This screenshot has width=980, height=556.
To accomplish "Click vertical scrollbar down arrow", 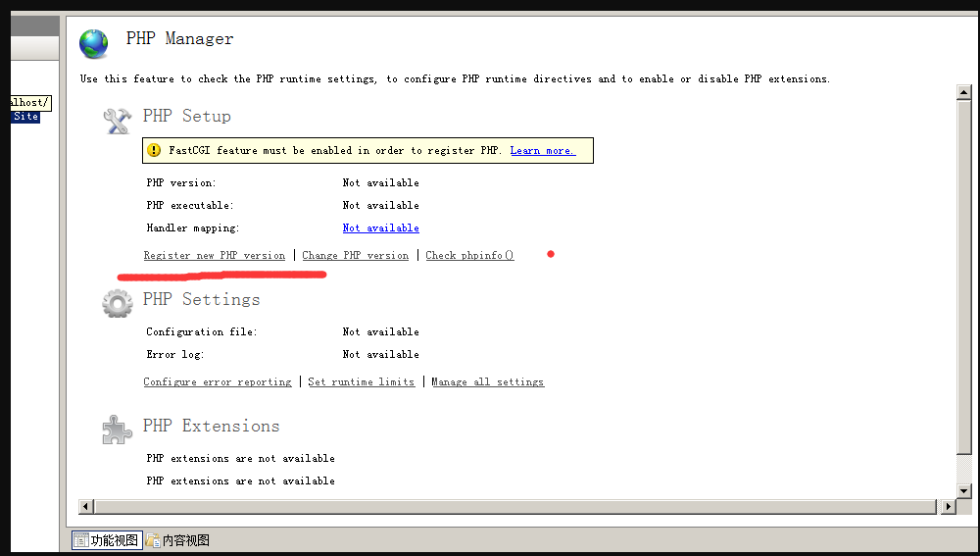I will [963, 491].
